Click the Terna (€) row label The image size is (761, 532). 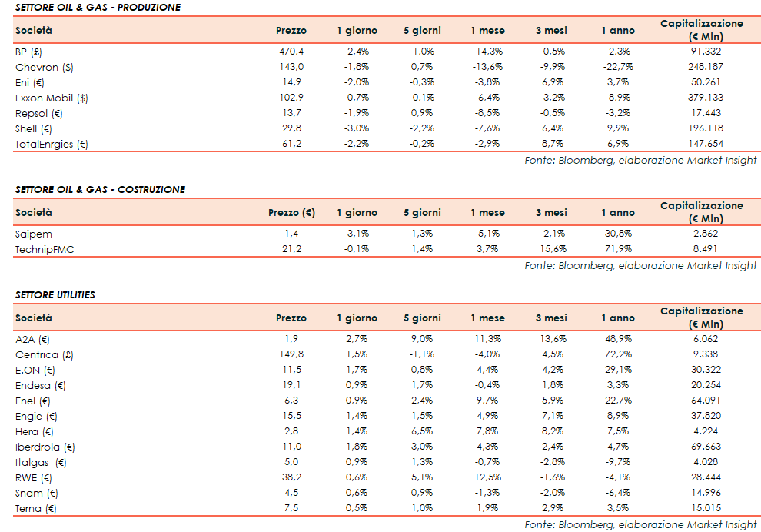pyautogui.click(x=36, y=508)
